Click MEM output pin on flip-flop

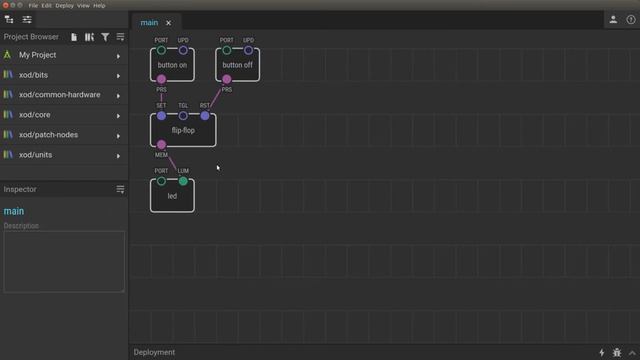(161, 144)
